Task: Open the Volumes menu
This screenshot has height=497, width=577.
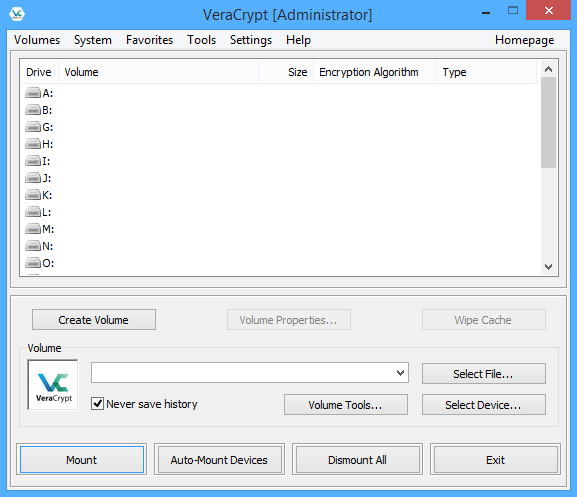Action: [37, 40]
